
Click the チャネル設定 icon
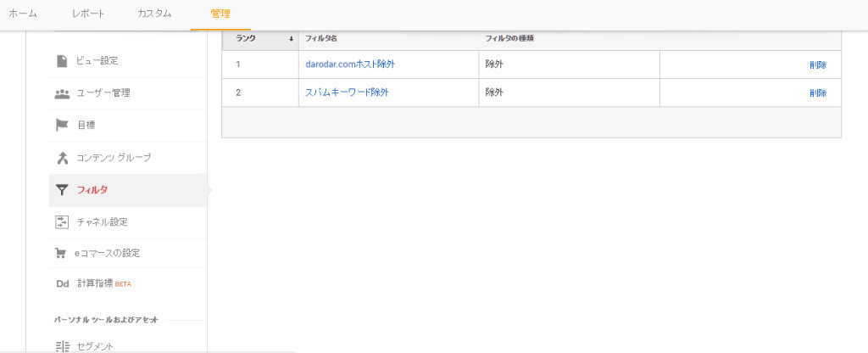[62, 222]
